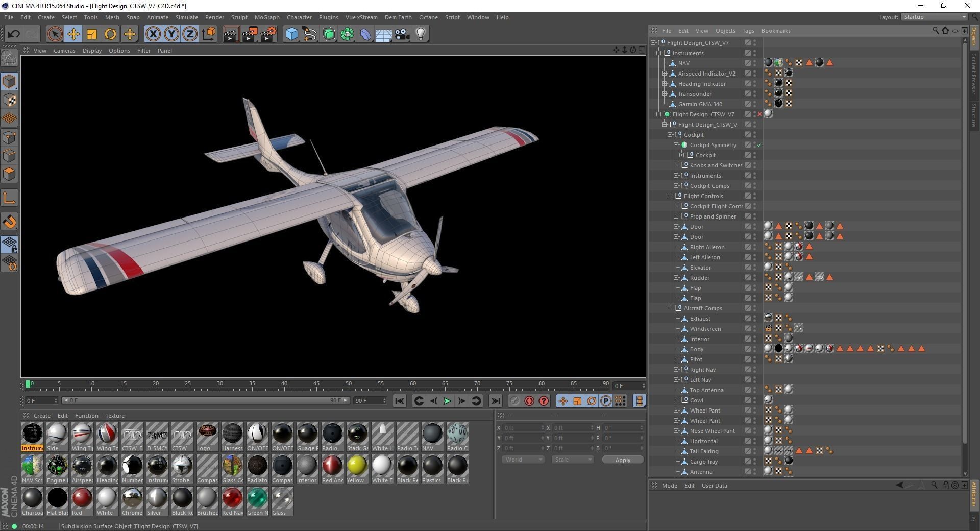Viewport: 980px width, 531px height.
Task: Select the Green Nav material swatch
Action: point(257,501)
